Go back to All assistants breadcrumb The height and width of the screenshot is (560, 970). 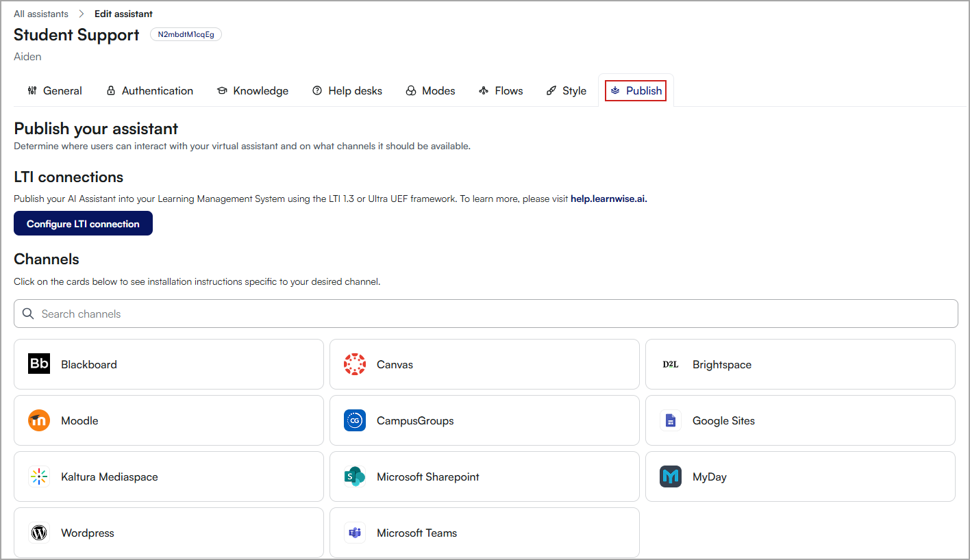click(x=41, y=14)
